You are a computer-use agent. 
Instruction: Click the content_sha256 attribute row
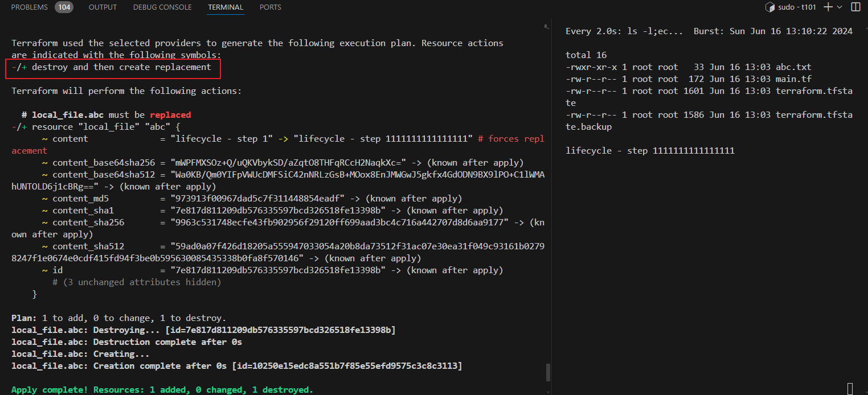click(x=278, y=228)
